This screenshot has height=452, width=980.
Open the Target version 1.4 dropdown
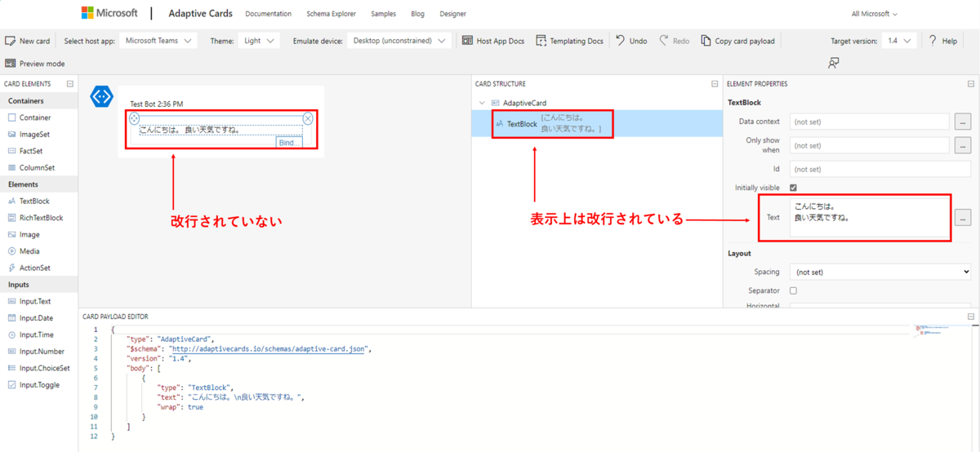pyautogui.click(x=900, y=41)
